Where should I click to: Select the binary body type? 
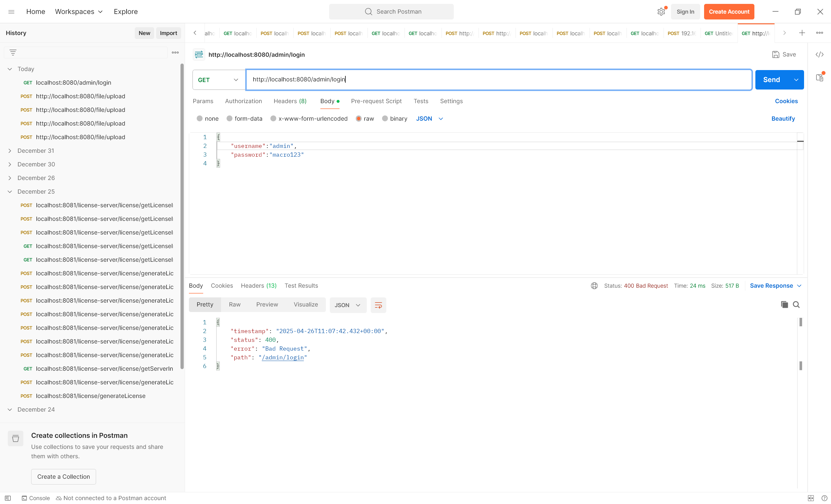tap(385, 119)
